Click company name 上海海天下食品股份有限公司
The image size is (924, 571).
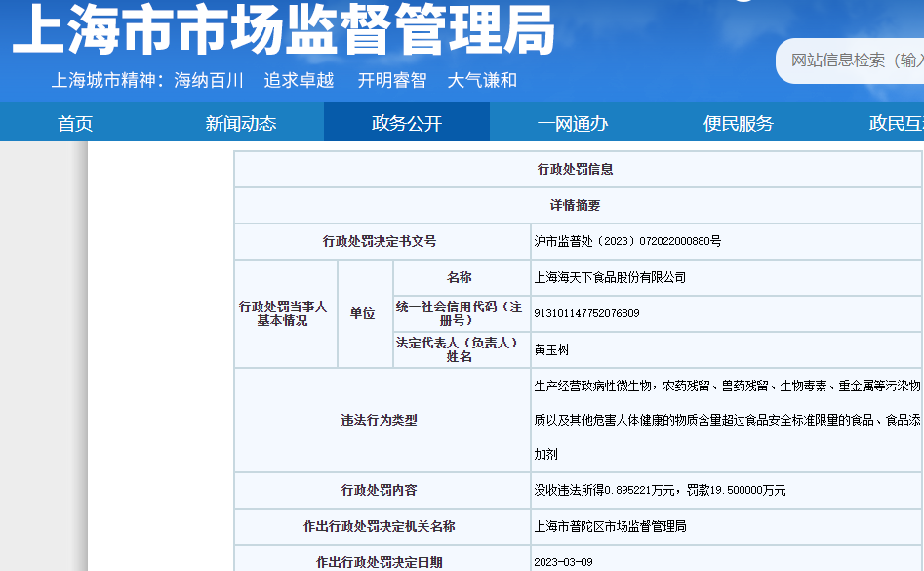610,277
